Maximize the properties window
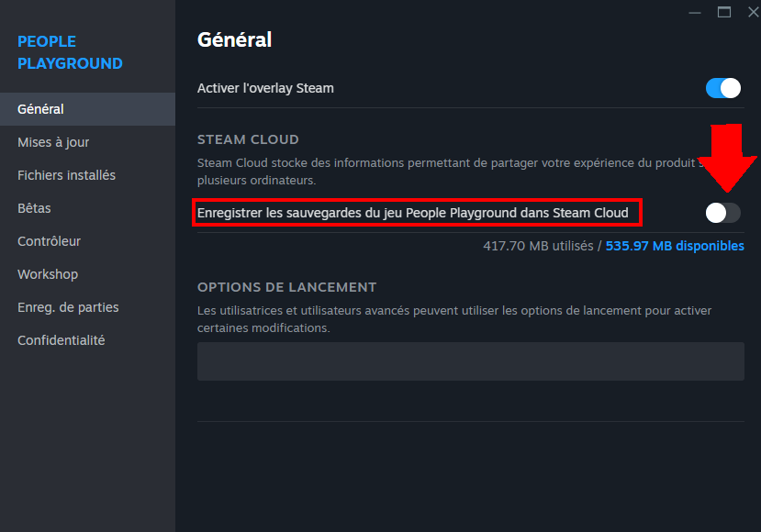Viewport: 761px width, 532px height. click(724, 12)
